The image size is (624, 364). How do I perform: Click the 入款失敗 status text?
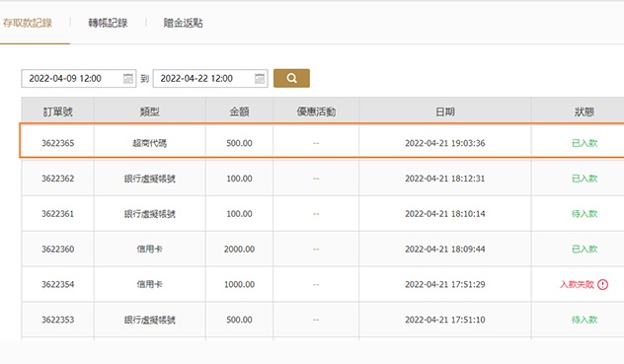pyautogui.click(x=577, y=284)
